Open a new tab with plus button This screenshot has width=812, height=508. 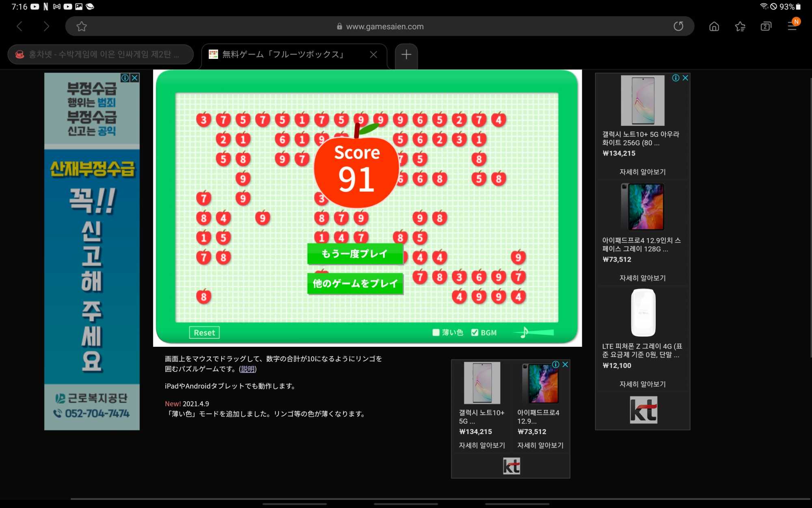coord(406,54)
